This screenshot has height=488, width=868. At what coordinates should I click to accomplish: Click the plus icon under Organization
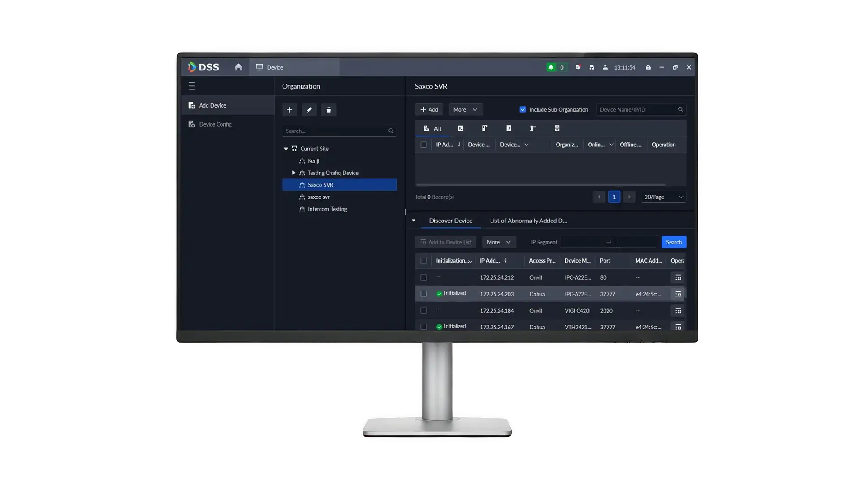(x=290, y=110)
